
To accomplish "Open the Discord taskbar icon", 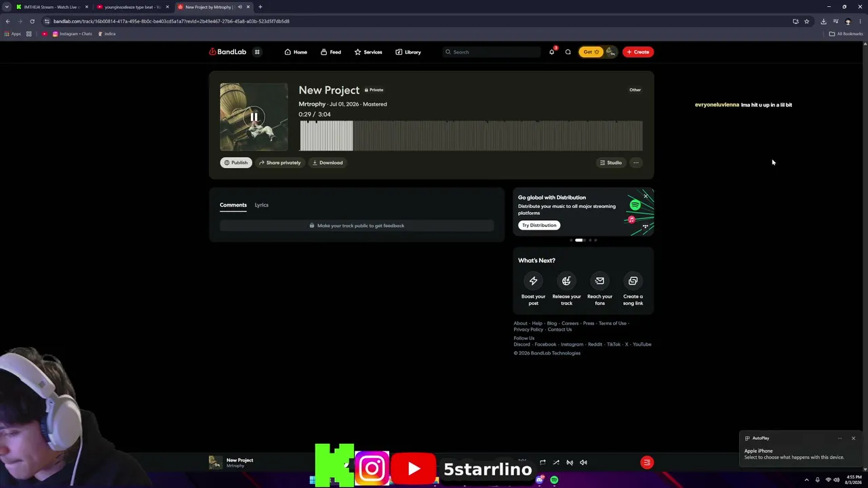I will (539, 480).
